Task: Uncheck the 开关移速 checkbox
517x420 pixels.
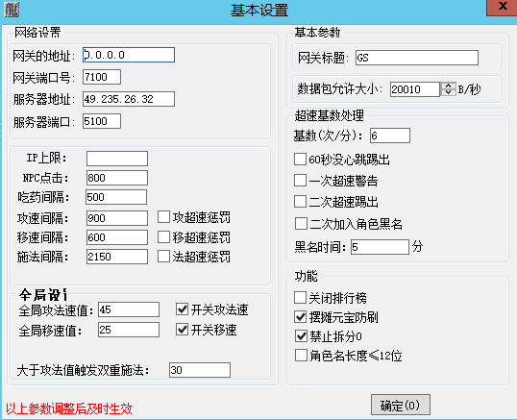Action: pos(182,329)
